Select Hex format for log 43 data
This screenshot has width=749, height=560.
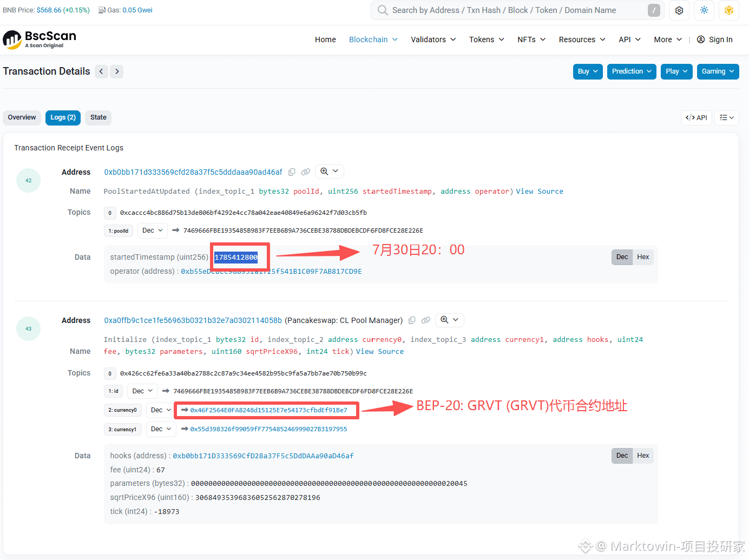(x=643, y=456)
